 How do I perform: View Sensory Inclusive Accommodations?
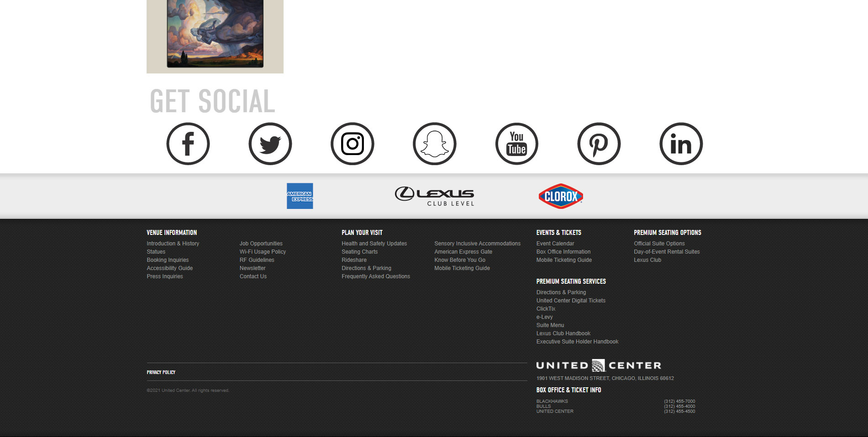[x=478, y=244]
